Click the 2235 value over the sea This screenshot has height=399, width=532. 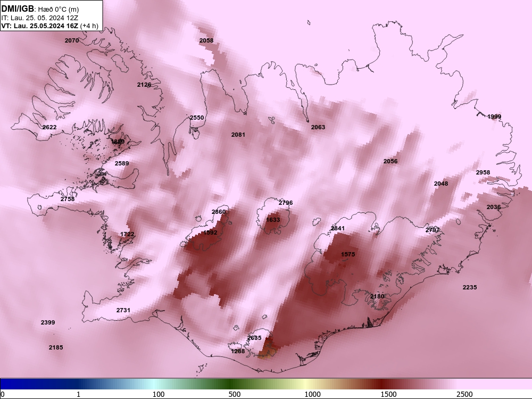click(470, 287)
